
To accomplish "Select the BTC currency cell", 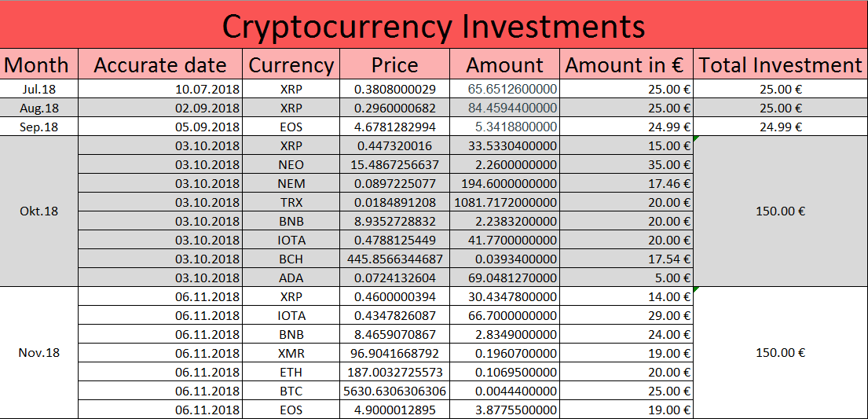I will pos(291,391).
